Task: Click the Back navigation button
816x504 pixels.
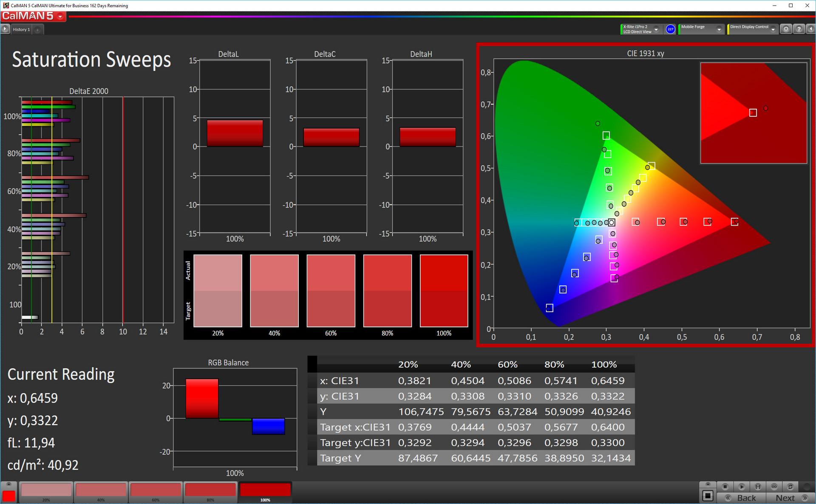Action: tap(742, 498)
